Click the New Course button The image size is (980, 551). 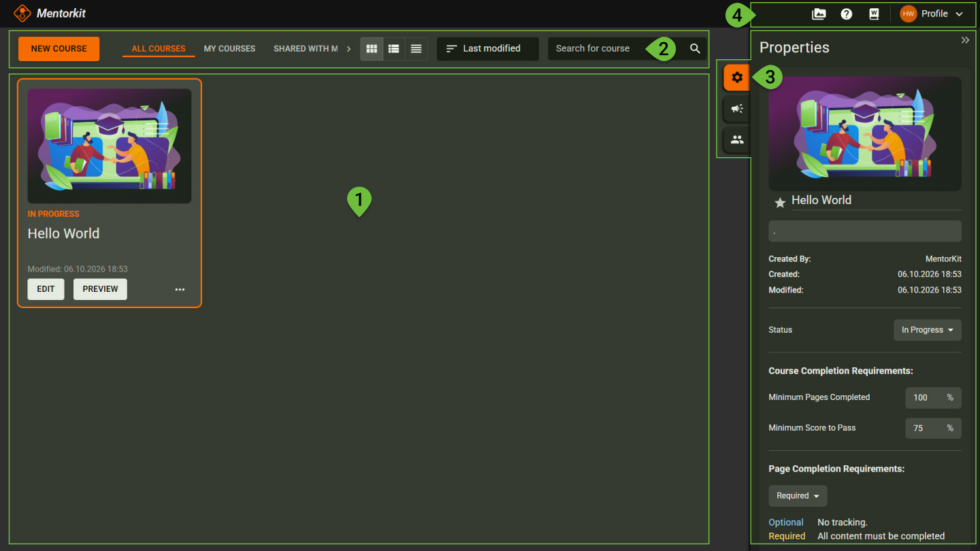tap(59, 49)
